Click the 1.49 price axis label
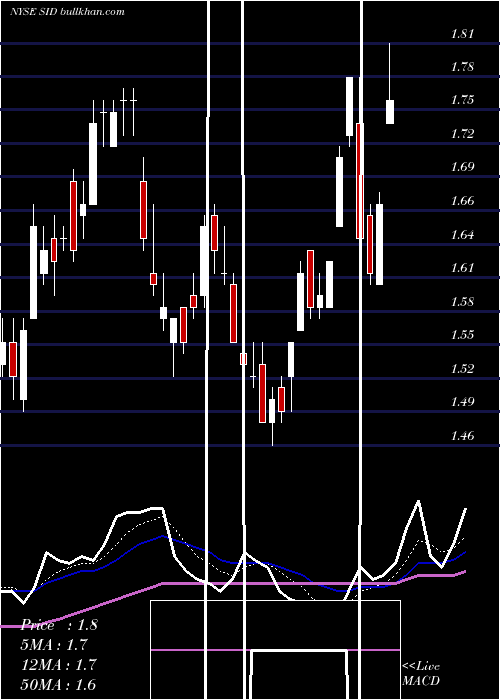This screenshot has height=700, width=500. [x=462, y=402]
